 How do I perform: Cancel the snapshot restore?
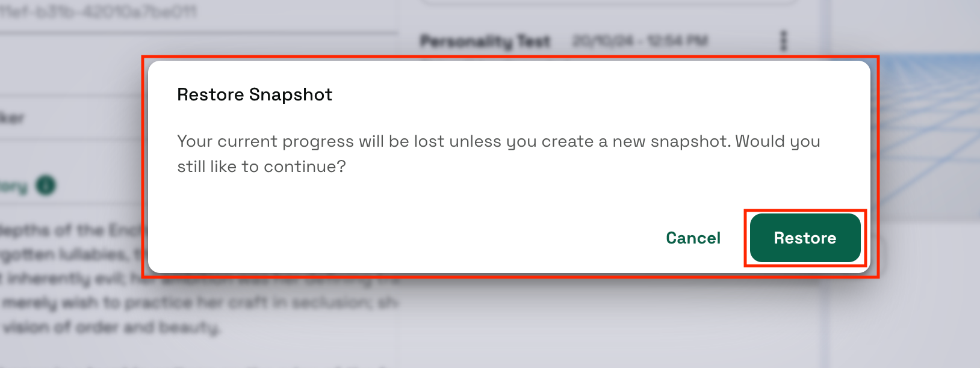[693, 238]
